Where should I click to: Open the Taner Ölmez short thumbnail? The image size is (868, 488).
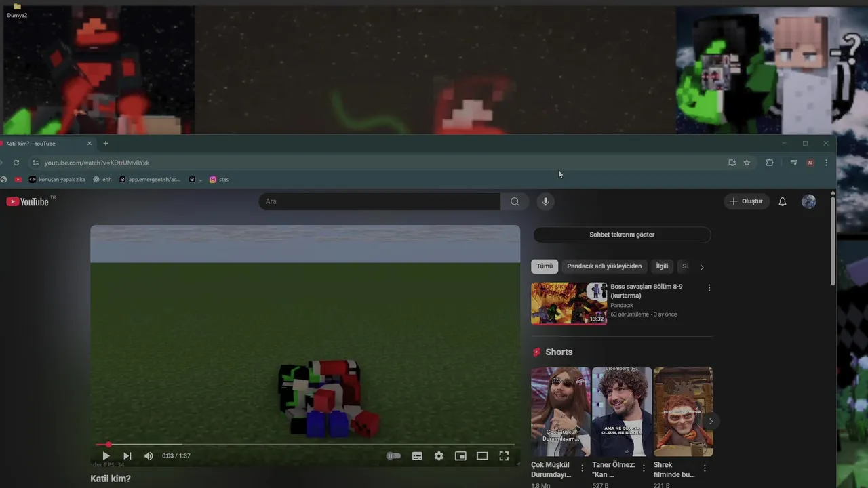pyautogui.click(x=621, y=411)
